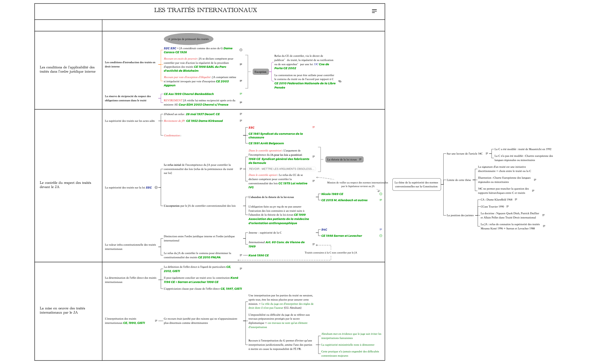Open the note for CE 2015 M. Allenbach
This screenshot has height=364, width=589.
click(381, 200)
